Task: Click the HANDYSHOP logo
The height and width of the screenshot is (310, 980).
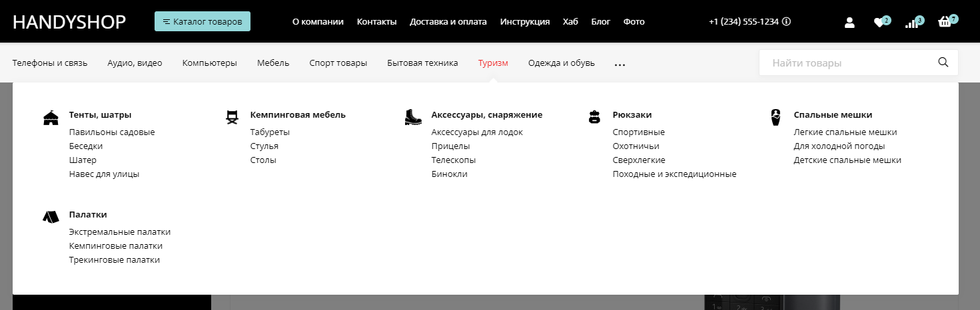Action: (69, 22)
